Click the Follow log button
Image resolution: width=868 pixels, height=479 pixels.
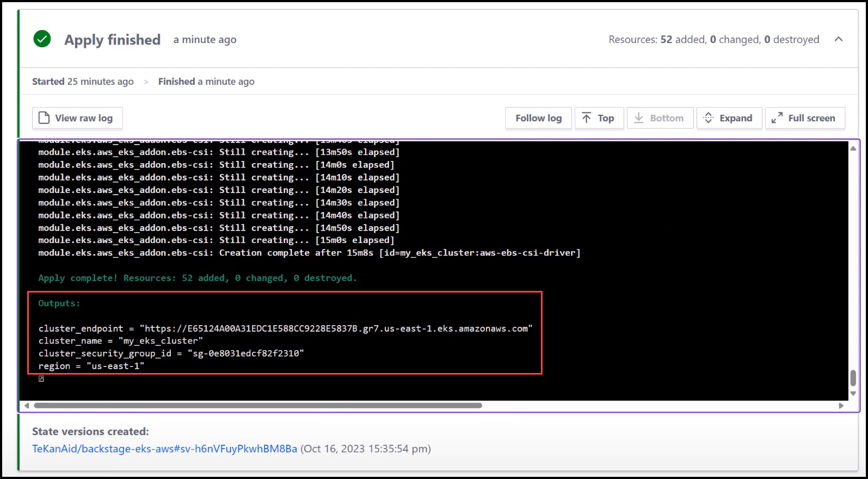(x=538, y=118)
